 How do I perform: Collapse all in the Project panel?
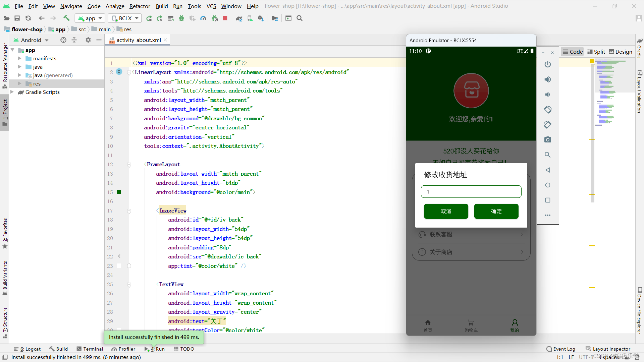tap(74, 40)
